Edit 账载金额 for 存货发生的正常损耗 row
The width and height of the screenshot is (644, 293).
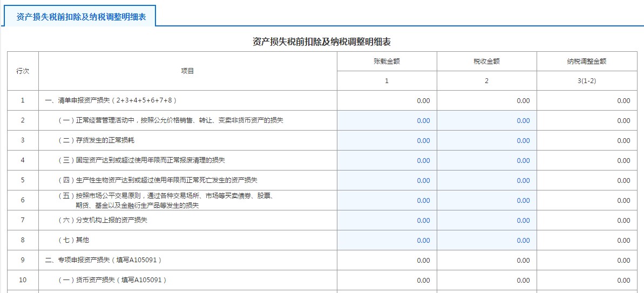click(387, 140)
